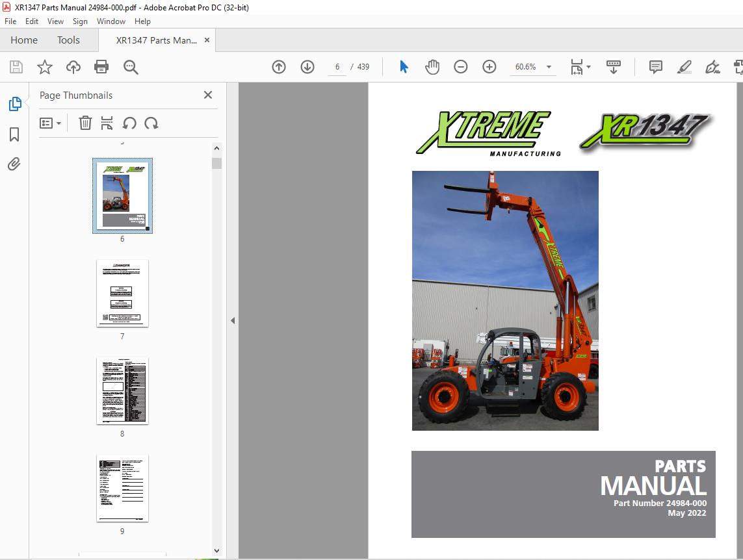The height and width of the screenshot is (560, 743).
Task: Print the file using printer icon
Action: point(101,67)
